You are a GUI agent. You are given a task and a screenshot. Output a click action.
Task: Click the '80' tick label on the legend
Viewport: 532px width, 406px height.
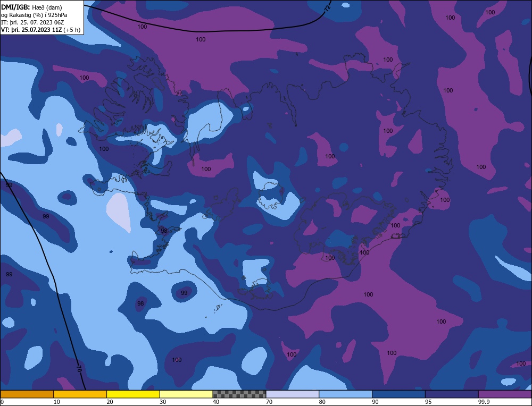pos(322,402)
